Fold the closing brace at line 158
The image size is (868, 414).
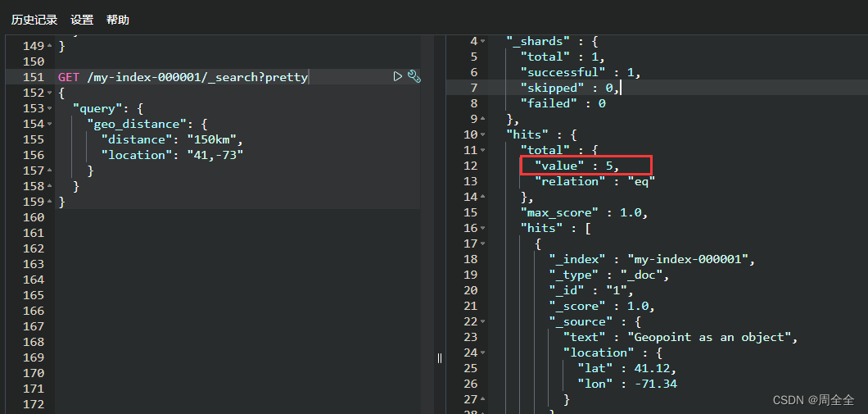(x=51, y=186)
